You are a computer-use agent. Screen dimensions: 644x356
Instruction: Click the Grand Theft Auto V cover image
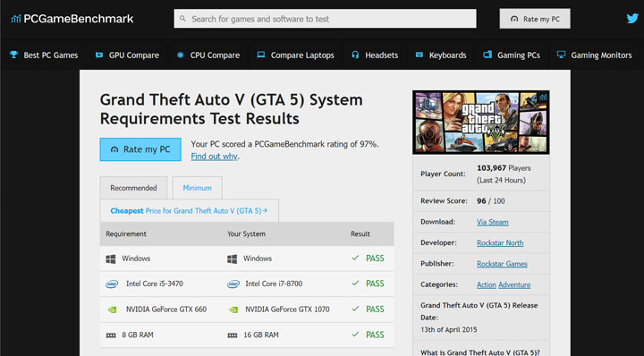pos(481,123)
